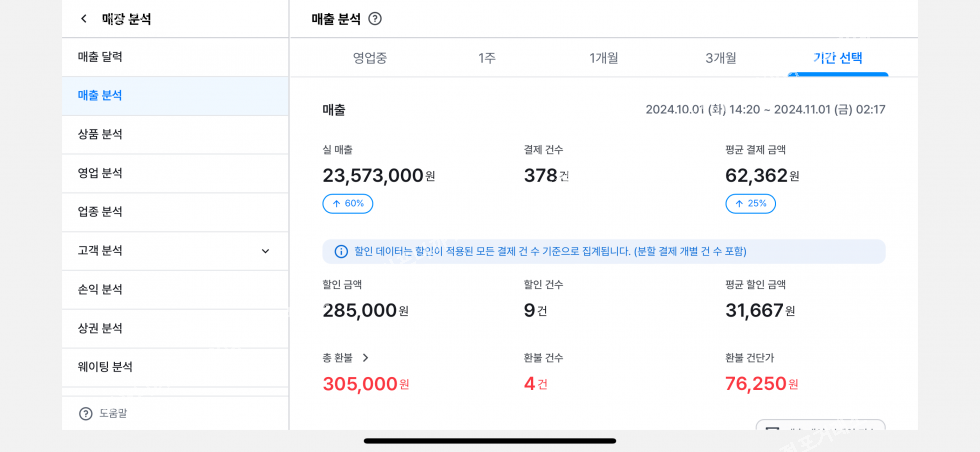Open 매출 달력 in the sidebar
The image size is (980, 452).
100,57
